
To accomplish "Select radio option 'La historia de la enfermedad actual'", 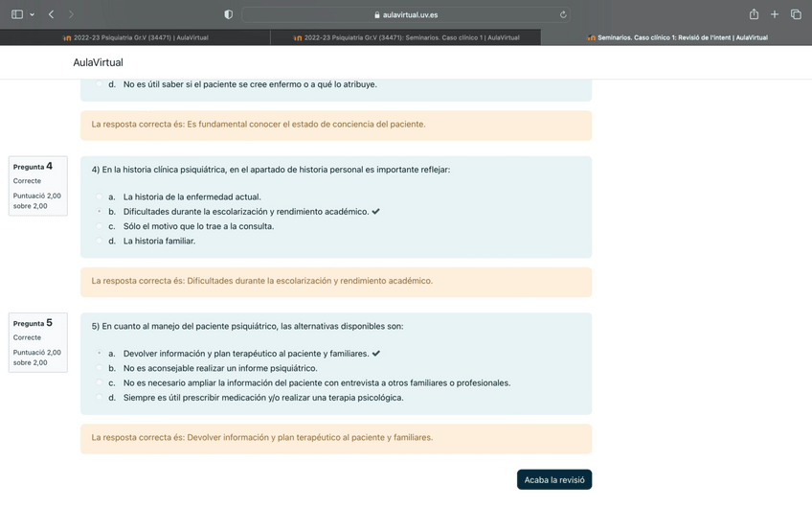I will (100, 196).
